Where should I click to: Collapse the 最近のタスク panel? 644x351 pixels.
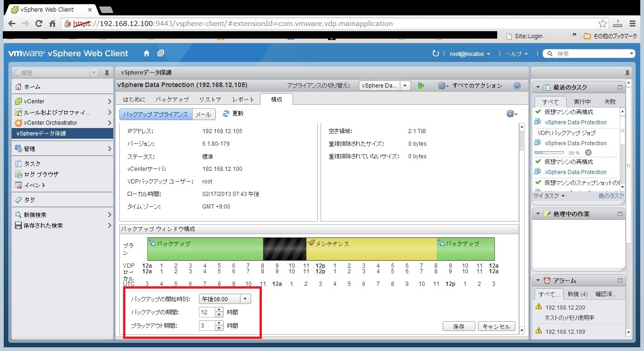click(538, 87)
